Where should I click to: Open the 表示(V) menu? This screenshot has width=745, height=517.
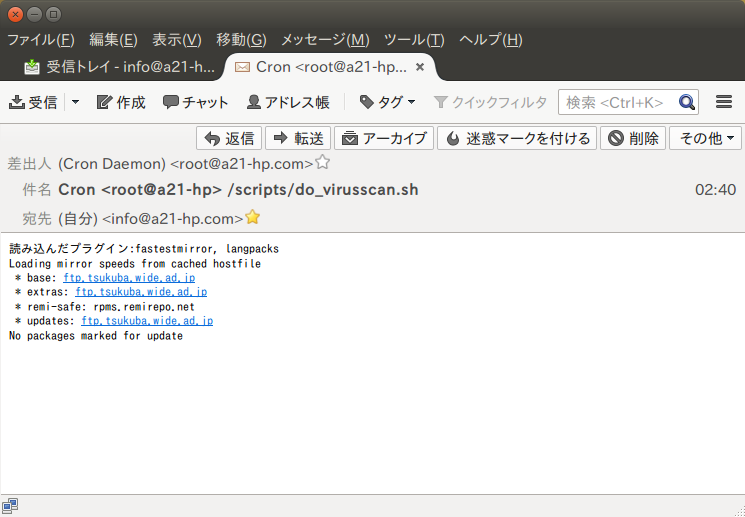[177, 40]
